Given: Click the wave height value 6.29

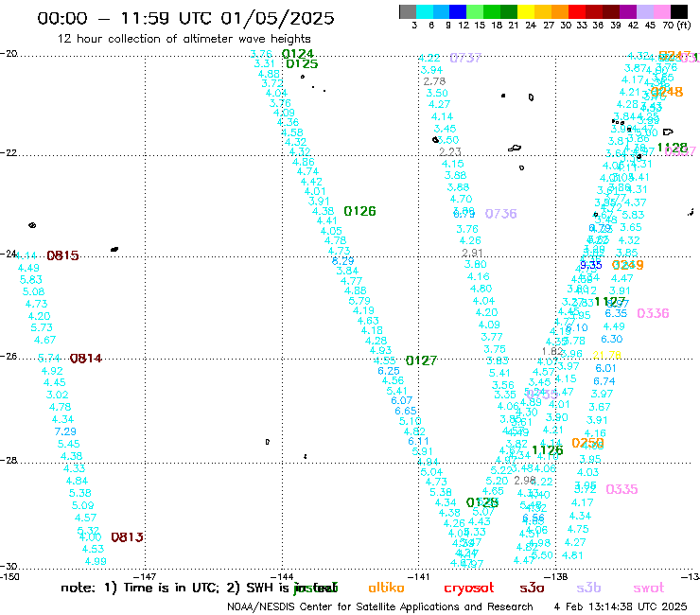Looking at the screenshot, I should pos(342,261).
